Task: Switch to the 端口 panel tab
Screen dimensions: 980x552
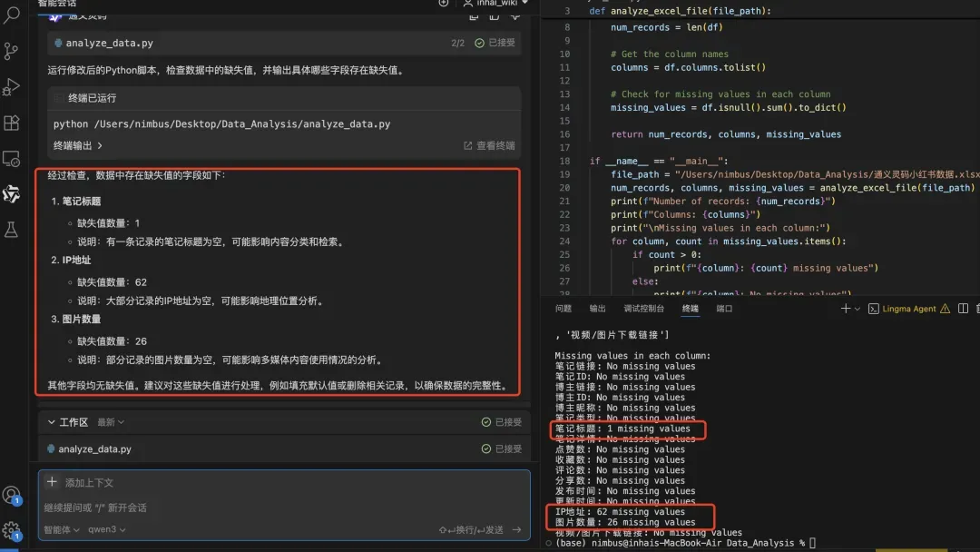Action: click(x=724, y=308)
